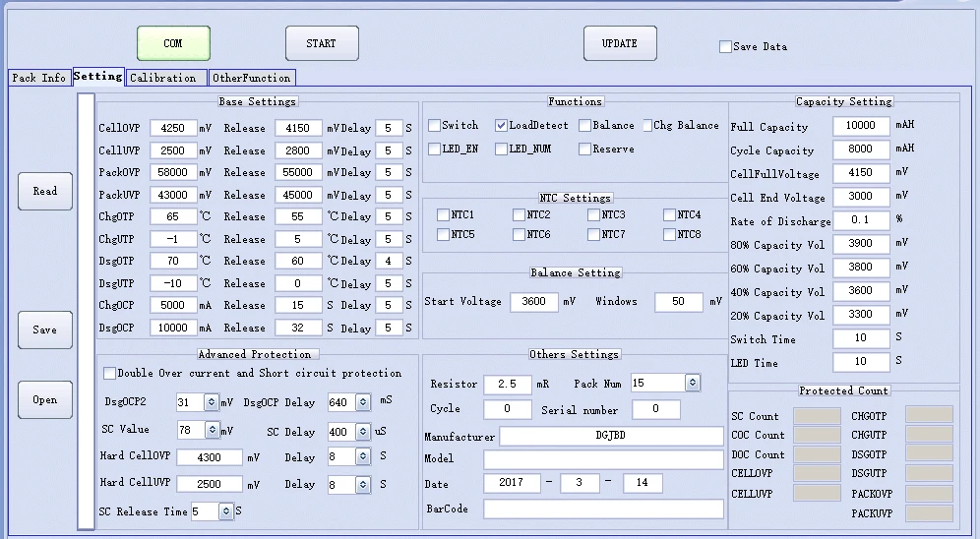Image resolution: width=980 pixels, height=539 pixels.
Task: Click the Read button
Action: (45, 191)
